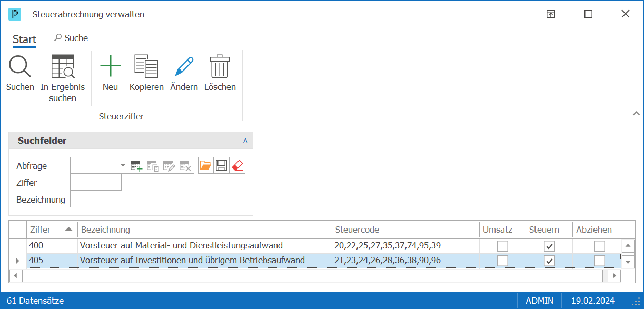Screen dimensions: 644x309
Task: Click the Suche search box
Action: (x=111, y=38)
